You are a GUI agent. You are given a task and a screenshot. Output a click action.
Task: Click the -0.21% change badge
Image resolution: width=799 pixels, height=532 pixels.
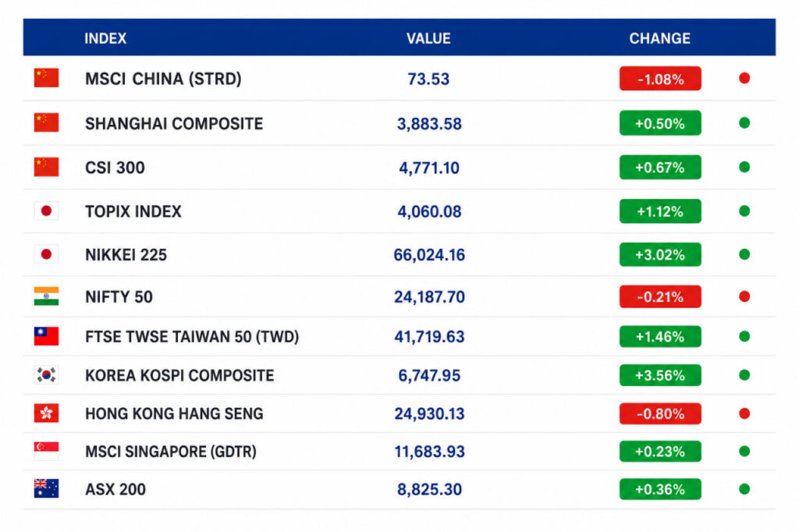click(x=660, y=296)
